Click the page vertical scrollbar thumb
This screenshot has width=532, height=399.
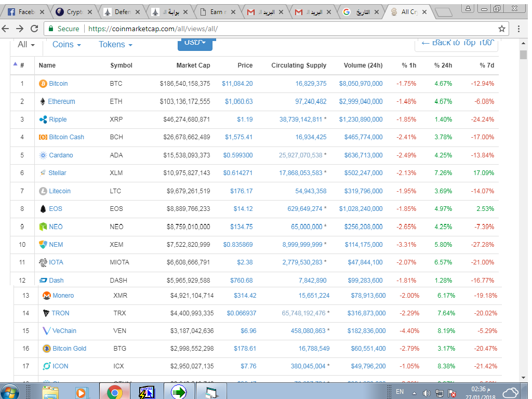tap(523, 54)
